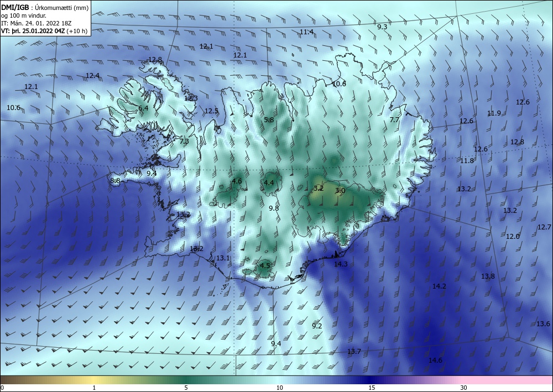
Task: Click the 11.9 map value
Action: click(x=494, y=113)
